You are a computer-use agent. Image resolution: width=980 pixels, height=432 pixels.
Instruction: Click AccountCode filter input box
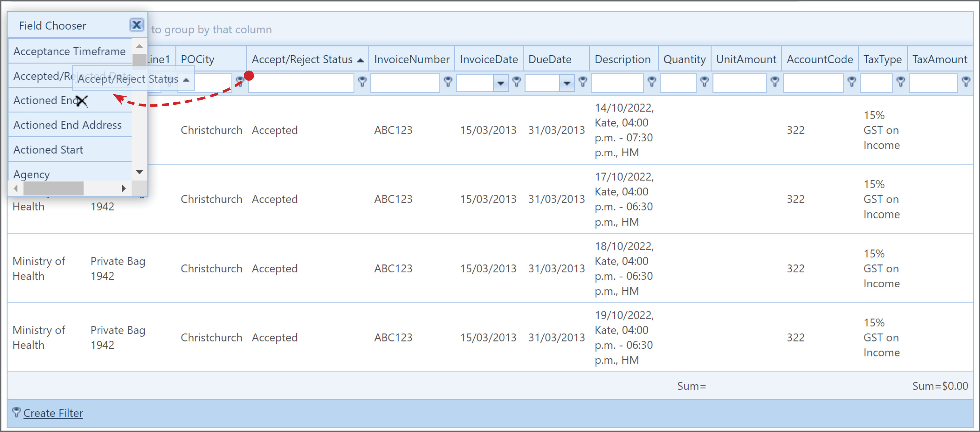pyautogui.click(x=813, y=83)
